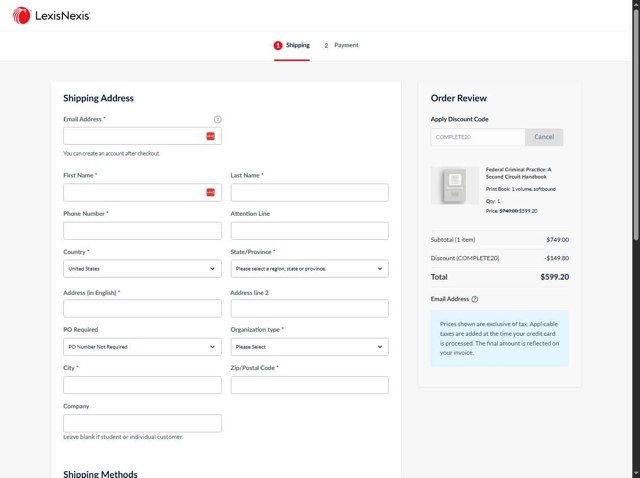Switch to the Payment step tab
The height and width of the screenshot is (478, 640).
pyautogui.click(x=341, y=45)
